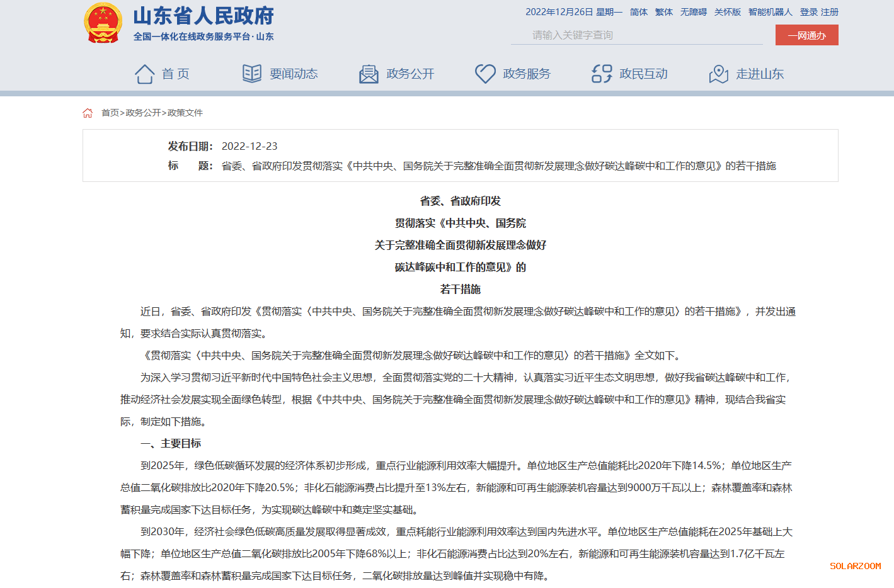This screenshot has height=588, width=894.
Task: Enable 无障碍 accessibility mode
Action: [x=693, y=12]
